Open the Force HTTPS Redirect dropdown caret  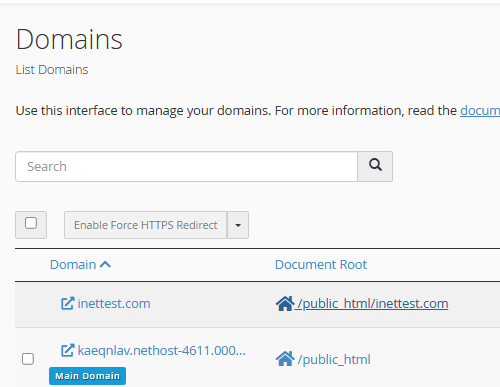click(x=238, y=225)
